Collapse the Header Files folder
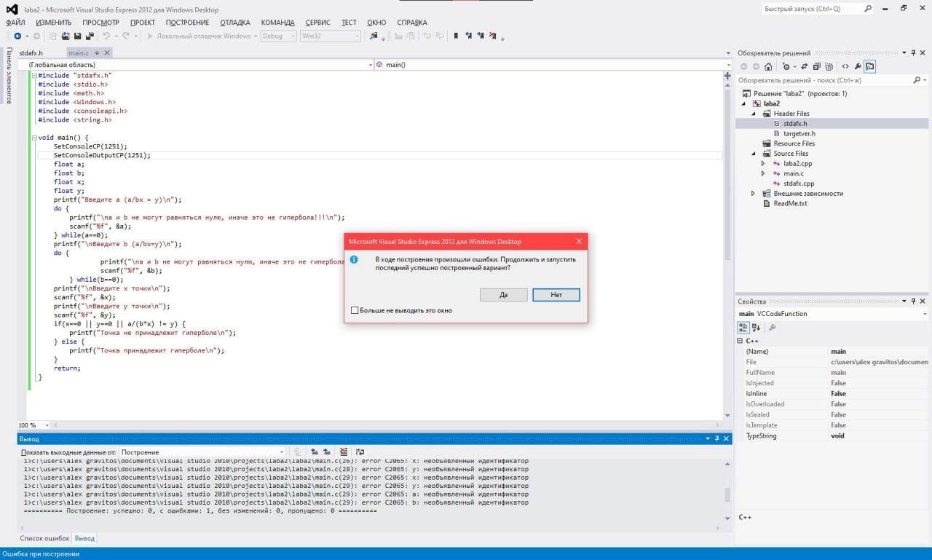Image resolution: width=932 pixels, height=560 pixels. tap(754, 114)
